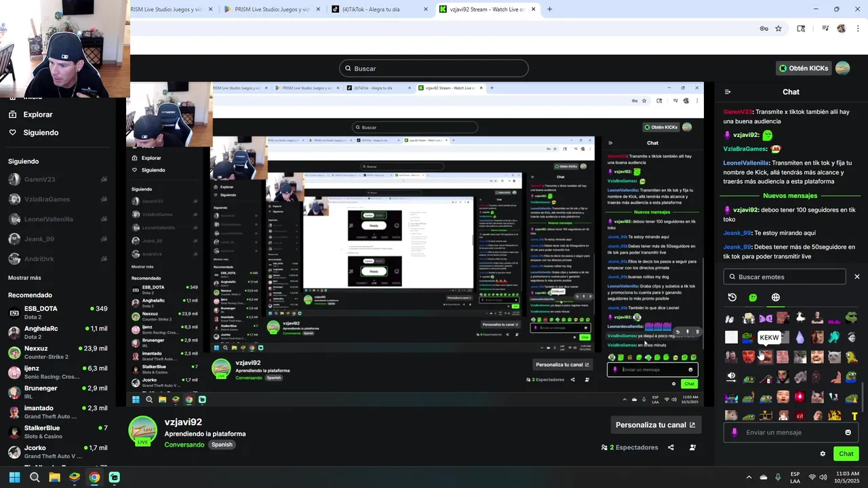Pick the purple crystal emote

click(800, 337)
